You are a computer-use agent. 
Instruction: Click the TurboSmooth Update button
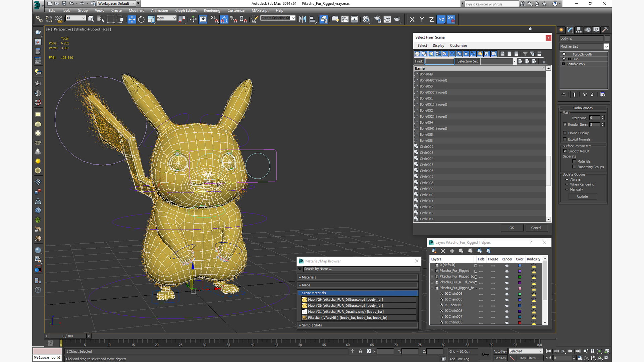pos(582,196)
